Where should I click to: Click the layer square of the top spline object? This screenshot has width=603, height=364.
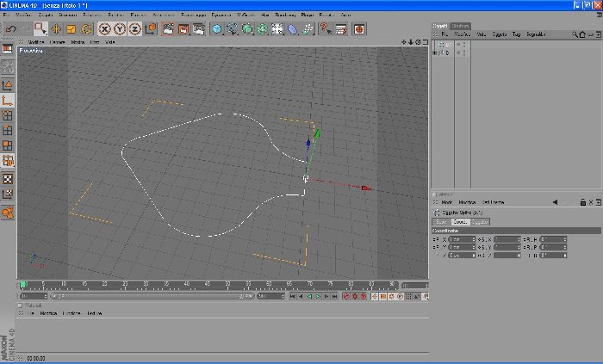click(458, 45)
